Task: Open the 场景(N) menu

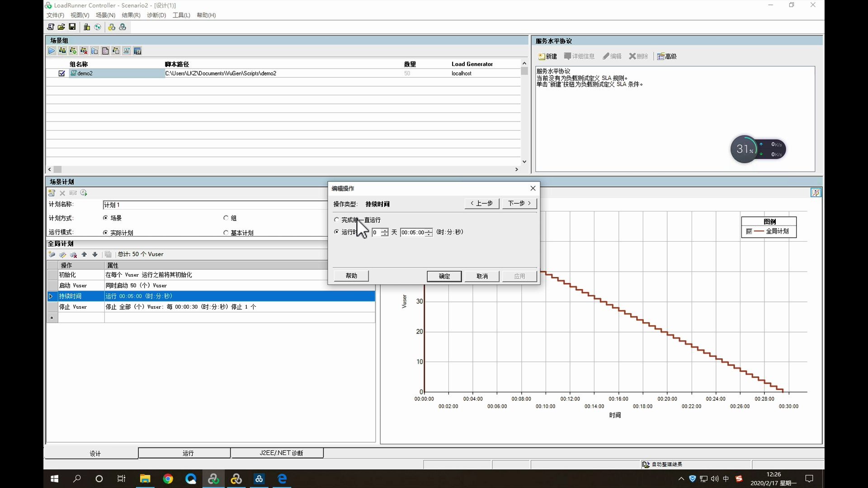Action: (105, 15)
